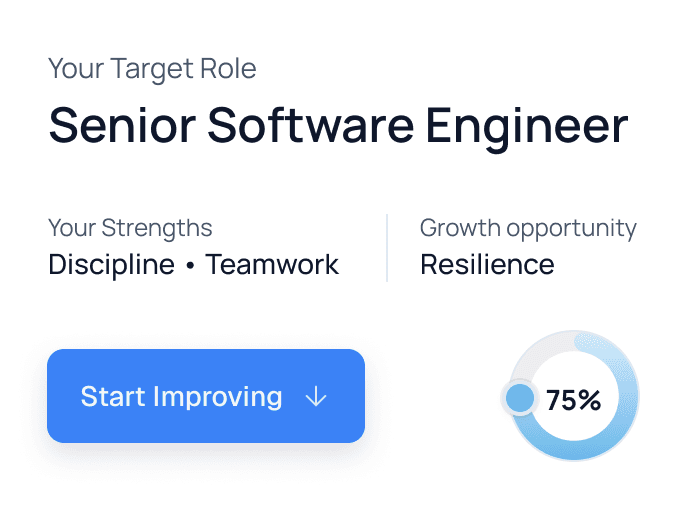Viewport: 686px width, 508px height.
Task: Select the Senior Software Engineer heading
Action: [x=339, y=127]
